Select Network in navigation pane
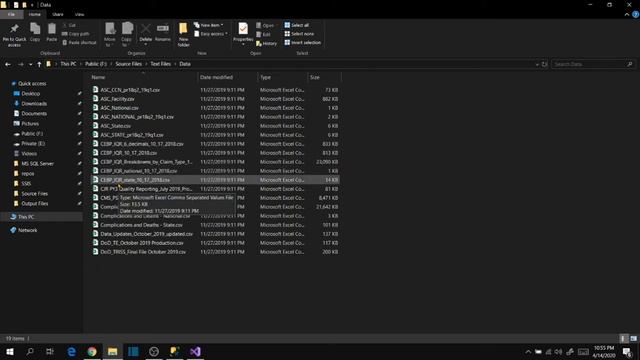 (x=27, y=230)
